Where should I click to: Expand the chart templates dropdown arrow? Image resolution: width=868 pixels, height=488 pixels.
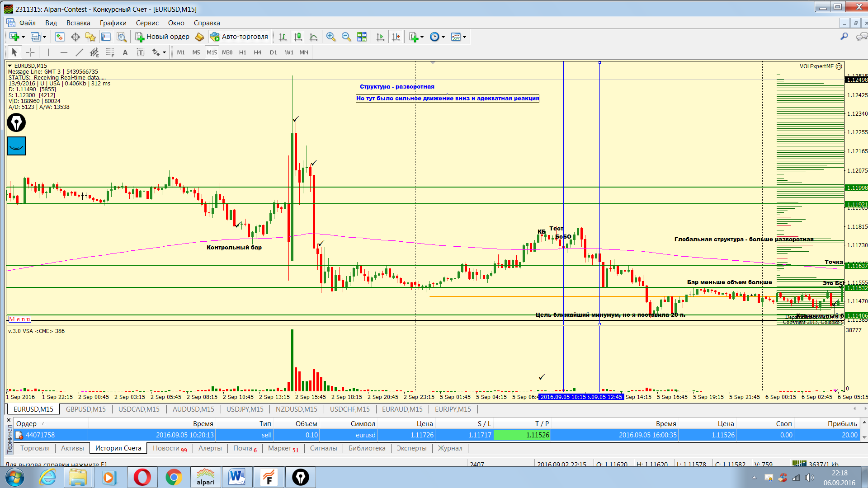click(x=464, y=37)
